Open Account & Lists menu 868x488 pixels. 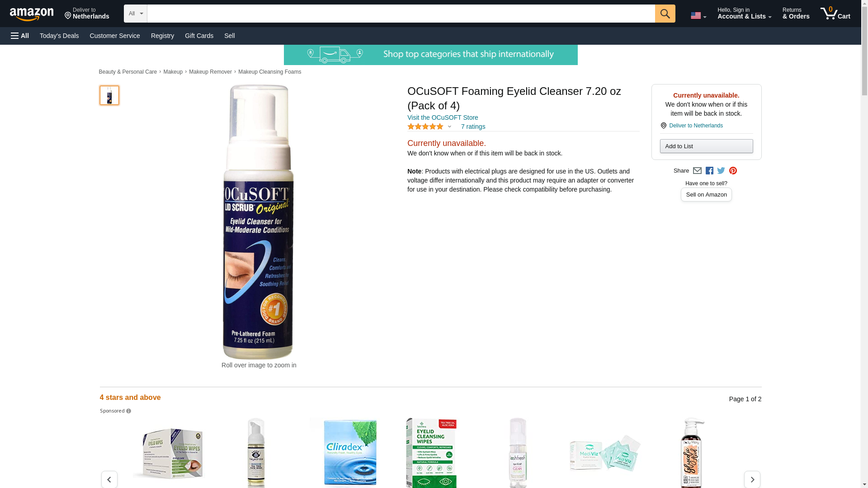tap(744, 14)
